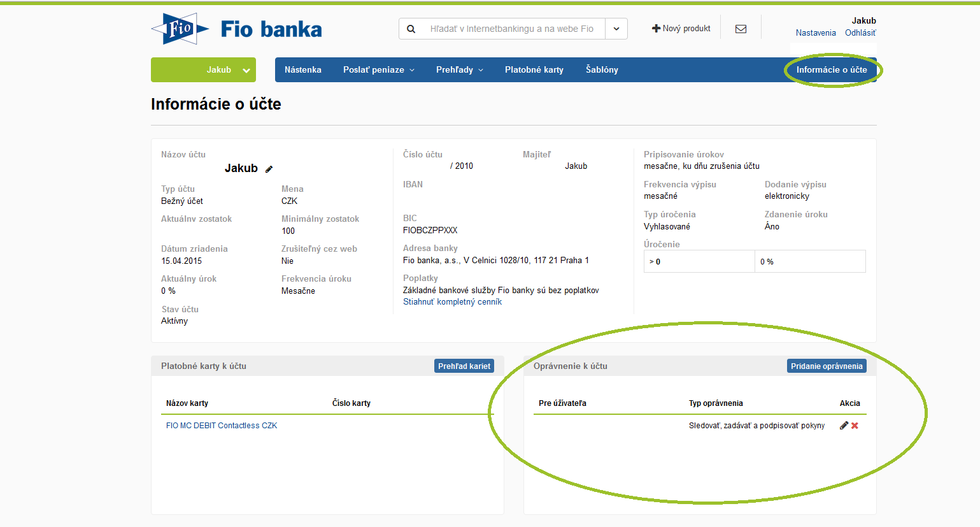Open the messages envelope icon
The width and height of the screenshot is (980, 527).
click(x=741, y=29)
